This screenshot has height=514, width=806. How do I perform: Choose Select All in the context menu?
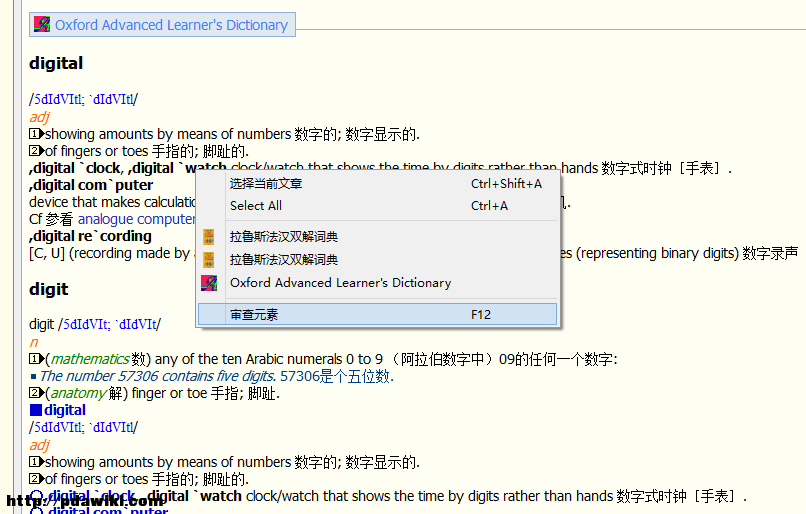click(378, 206)
